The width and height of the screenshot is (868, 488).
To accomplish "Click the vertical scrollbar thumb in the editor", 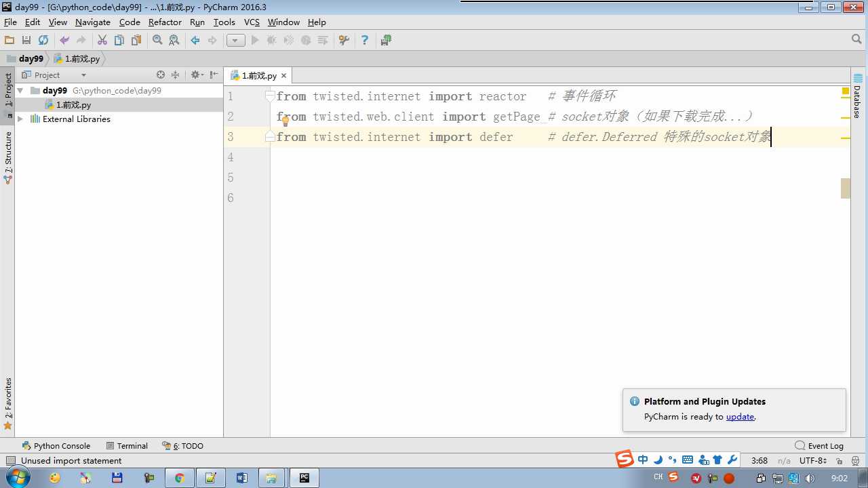I will pyautogui.click(x=846, y=188).
